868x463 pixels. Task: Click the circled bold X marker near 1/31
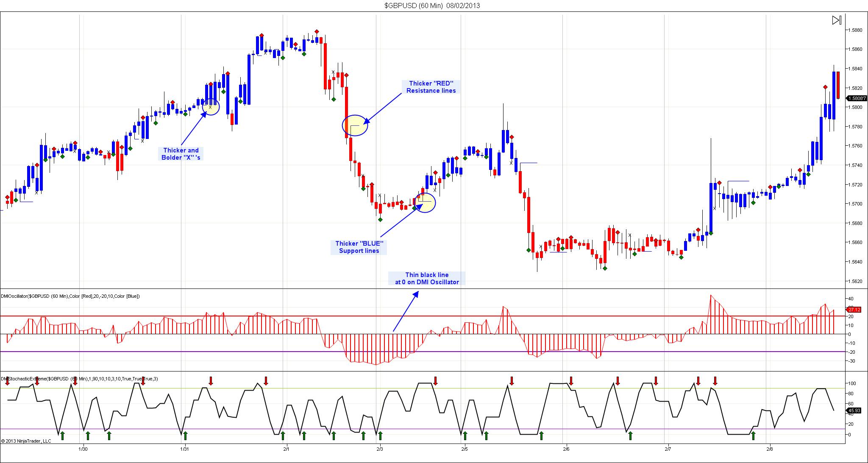(x=210, y=107)
